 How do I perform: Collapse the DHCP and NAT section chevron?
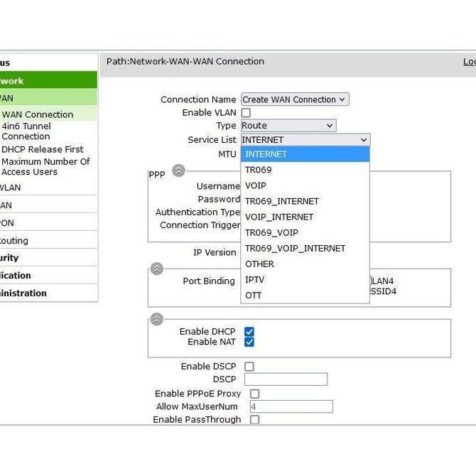click(x=157, y=319)
